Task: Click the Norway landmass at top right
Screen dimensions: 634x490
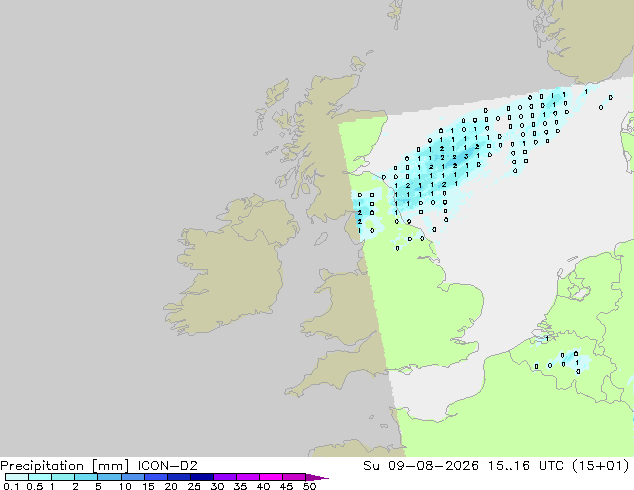Action: (590, 36)
